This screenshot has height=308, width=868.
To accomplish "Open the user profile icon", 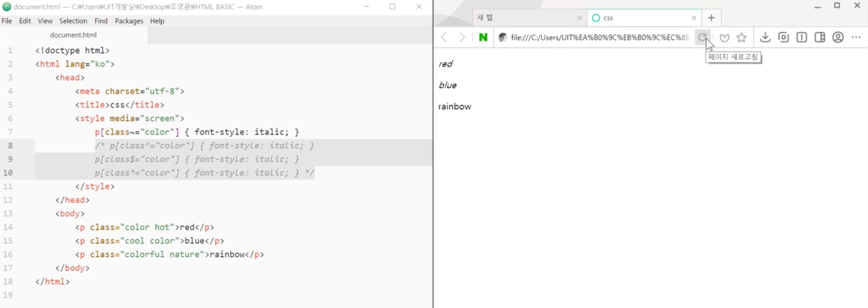I will [838, 37].
